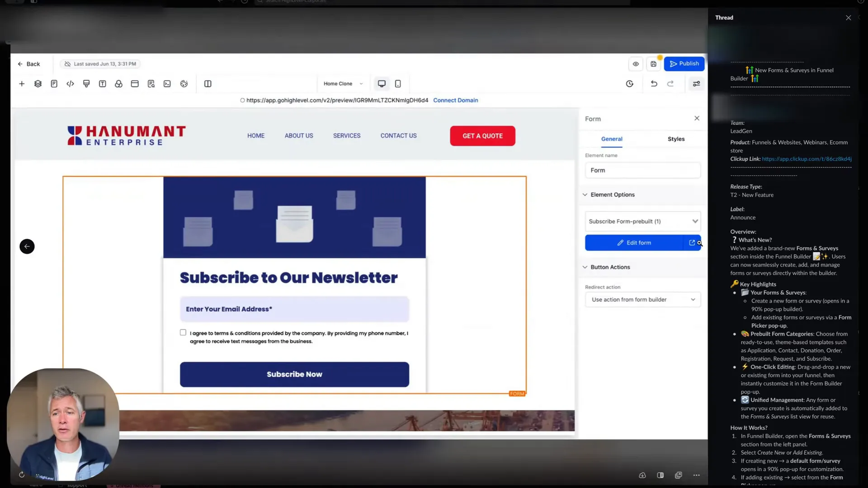This screenshot has height=488, width=868.
Task: Open the three-dot more options menu
Action: pos(696,475)
